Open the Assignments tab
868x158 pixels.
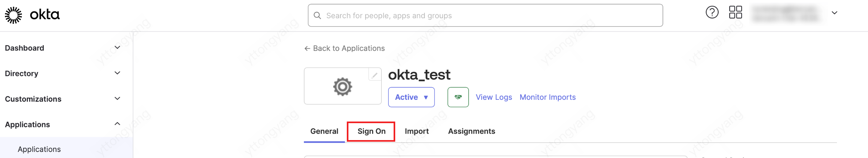(x=471, y=131)
